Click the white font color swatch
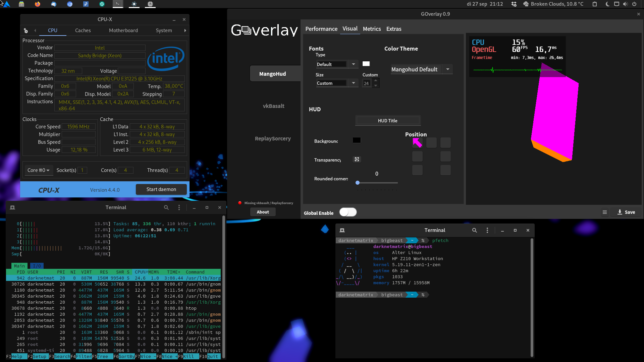 click(366, 64)
